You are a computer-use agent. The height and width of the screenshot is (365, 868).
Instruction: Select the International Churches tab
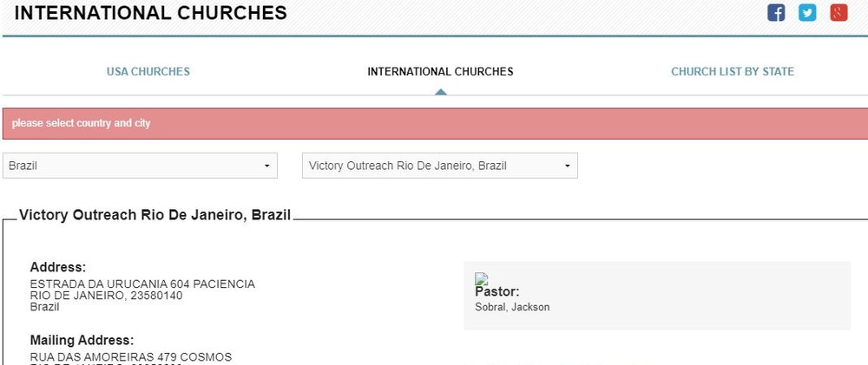[440, 71]
